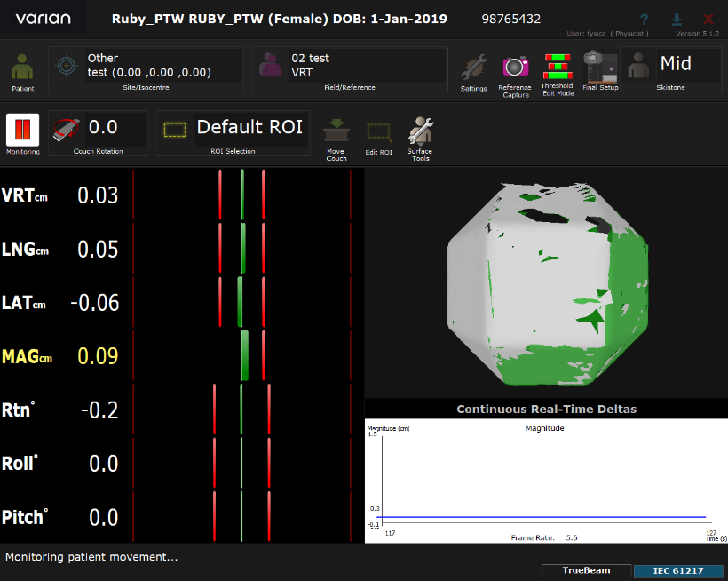The width and height of the screenshot is (728, 581).
Task: Select the Edit ROI tool
Action: pyautogui.click(x=378, y=134)
